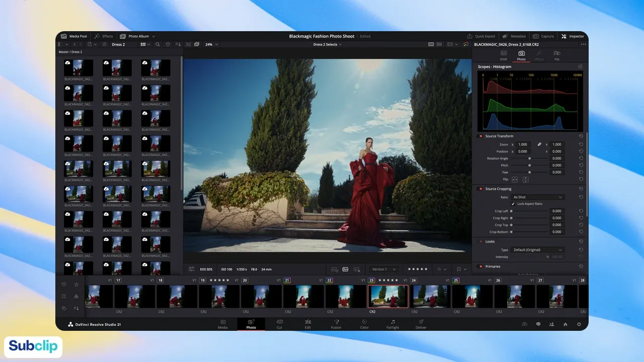Viewport: 644px width, 362px height.
Task: Adjust the Pitch slider
Action: tap(529, 165)
